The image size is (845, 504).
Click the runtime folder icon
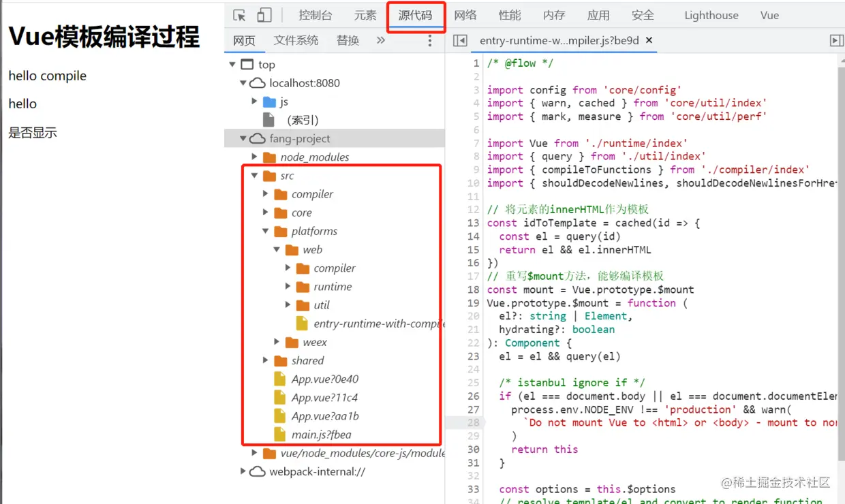pos(303,287)
